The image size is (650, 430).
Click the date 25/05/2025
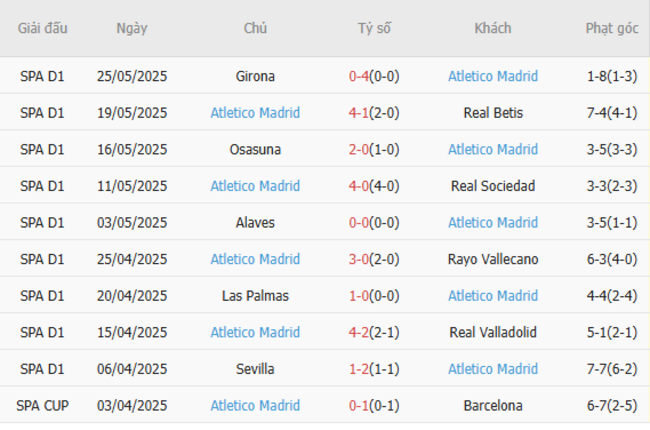[132, 76]
